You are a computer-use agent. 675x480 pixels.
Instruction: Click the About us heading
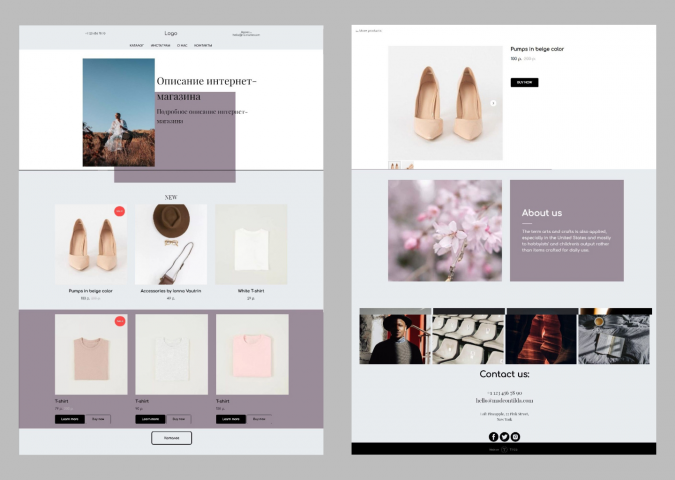coord(542,213)
